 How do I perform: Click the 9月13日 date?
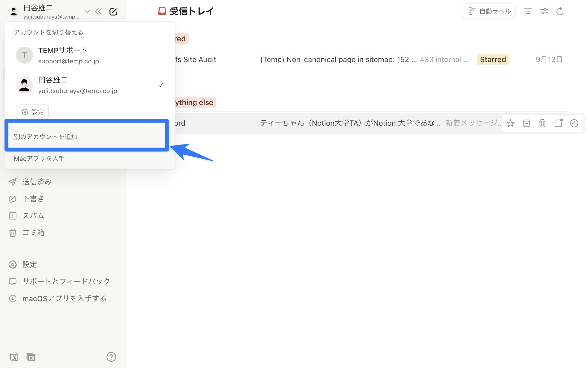(x=549, y=59)
